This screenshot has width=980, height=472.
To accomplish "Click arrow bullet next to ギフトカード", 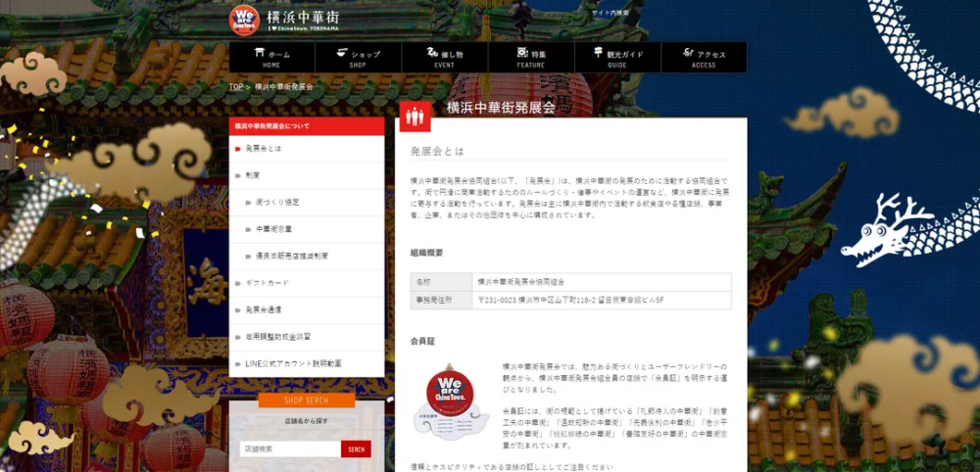I will (x=238, y=283).
